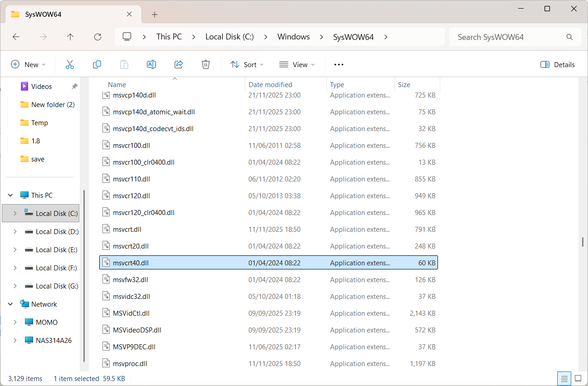Image resolution: width=588 pixels, height=386 pixels.
Task: Paste from clipboard via toolbar icon
Action: 124,64
